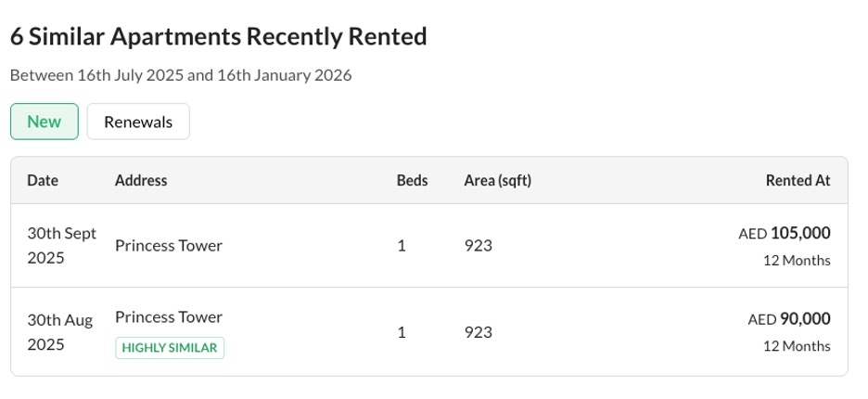The width and height of the screenshot is (868, 399).
Task: Open the 30th Aug 2025 rental row
Action: pos(429,332)
